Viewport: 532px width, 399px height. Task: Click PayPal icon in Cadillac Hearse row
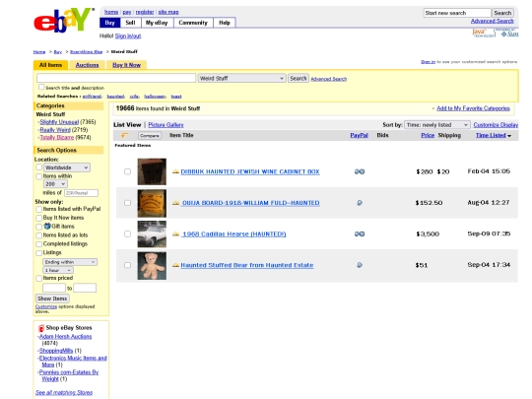pyautogui.click(x=360, y=234)
